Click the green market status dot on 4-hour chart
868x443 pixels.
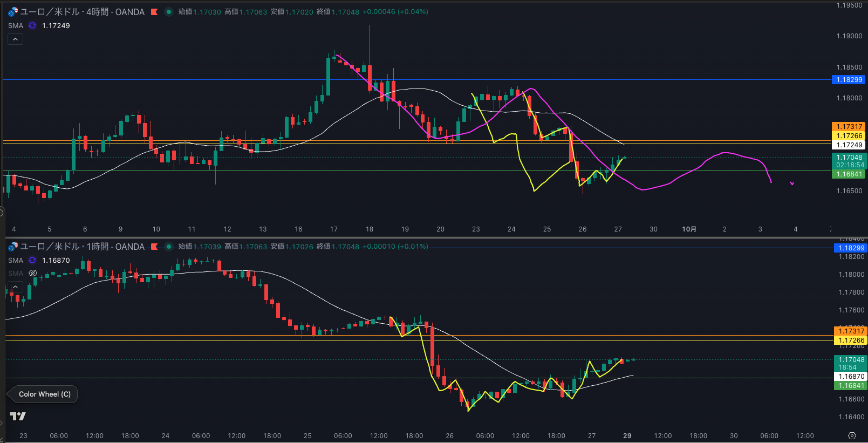[169, 12]
